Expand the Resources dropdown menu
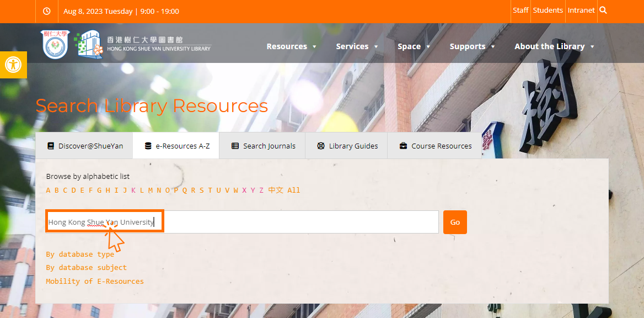The image size is (644, 318). pos(291,46)
